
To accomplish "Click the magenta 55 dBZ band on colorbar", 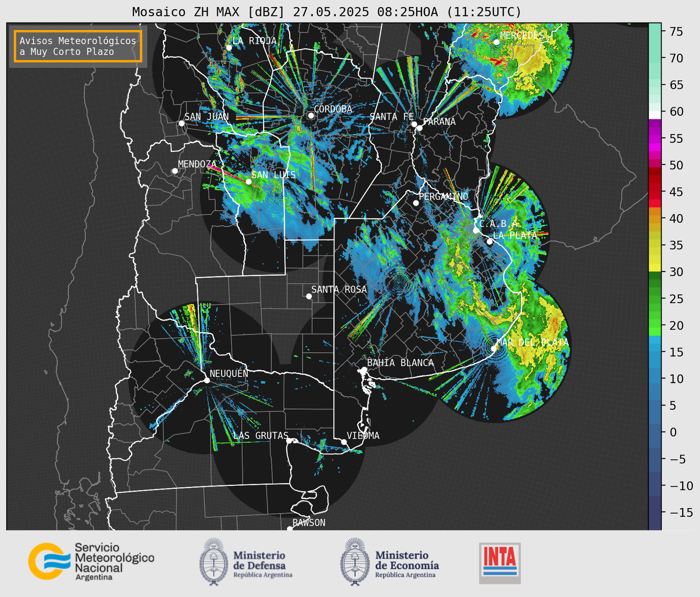I will tap(655, 139).
